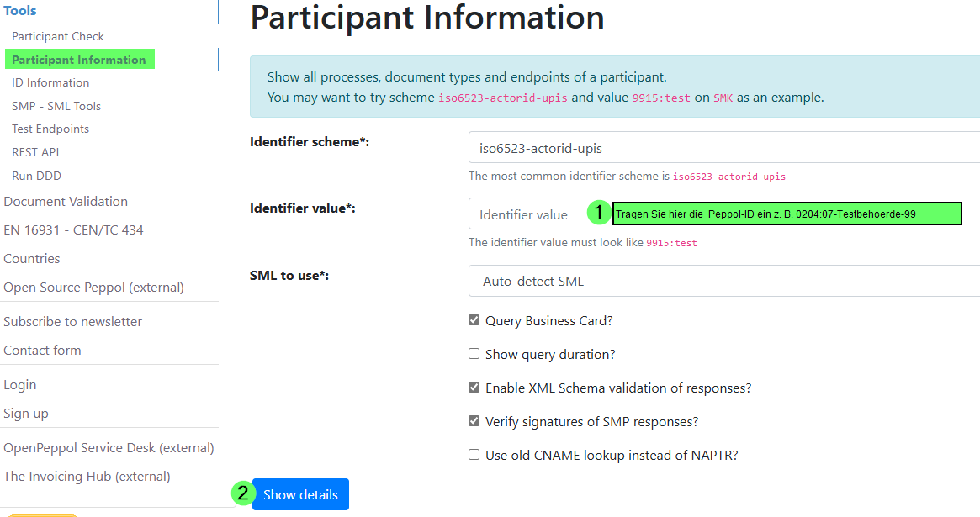
Task: Enable the Show query duration checkbox
Action: 474,354
